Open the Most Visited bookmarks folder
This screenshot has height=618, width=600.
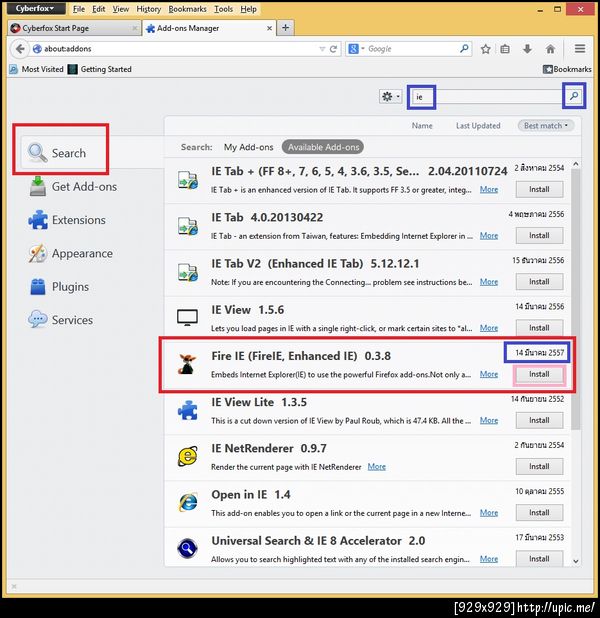[36, 69]
